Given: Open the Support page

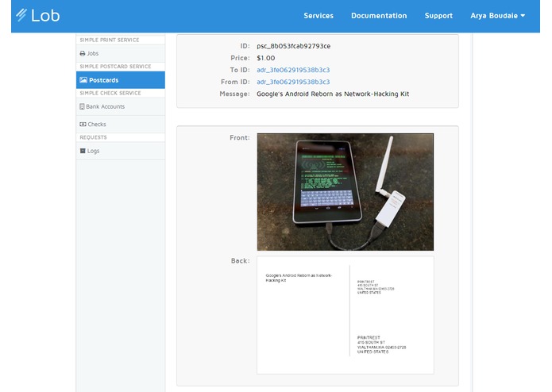Looking at the screenshot, I should (438, 16).
